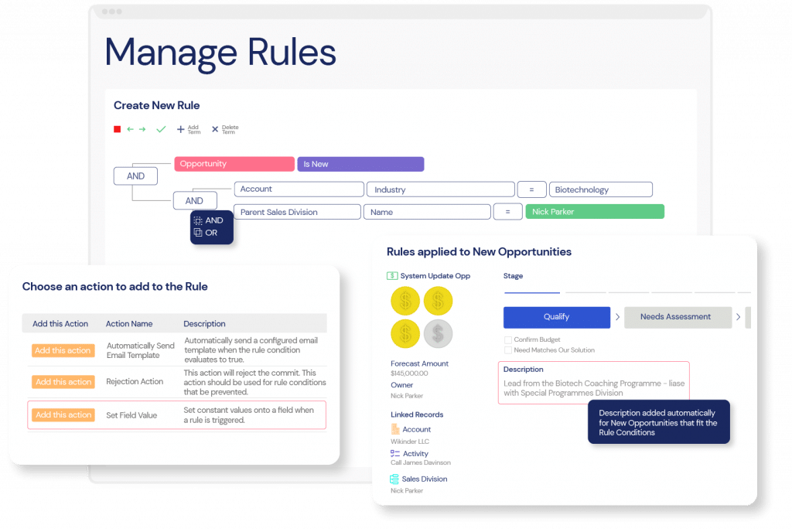Click the red stop square icon

[x=118, y=129]
